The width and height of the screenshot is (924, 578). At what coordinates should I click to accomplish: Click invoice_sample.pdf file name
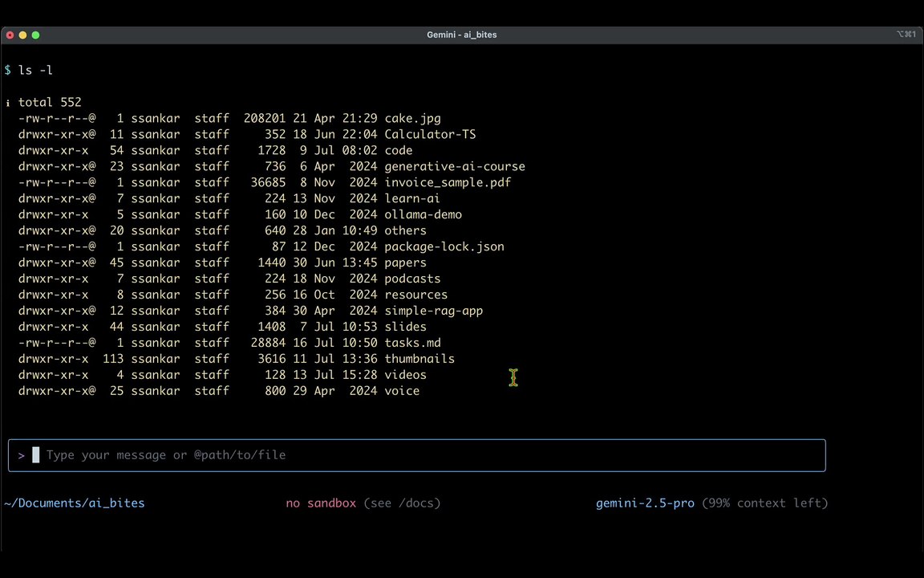[x=448, y=182]
